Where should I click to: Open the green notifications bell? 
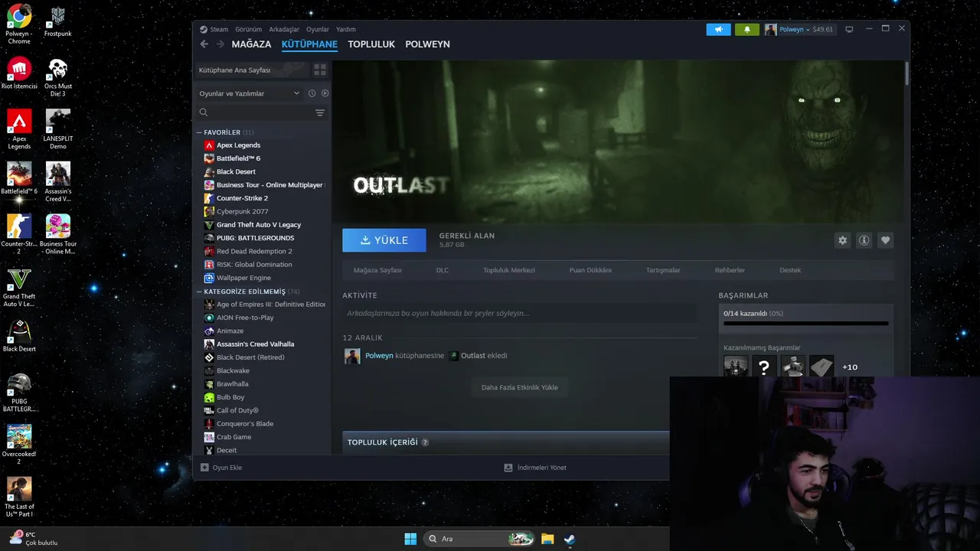[x=747, y=29]
